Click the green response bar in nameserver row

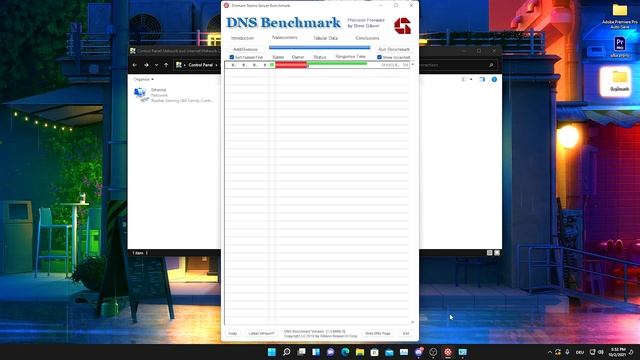click(x=337, y=64)
